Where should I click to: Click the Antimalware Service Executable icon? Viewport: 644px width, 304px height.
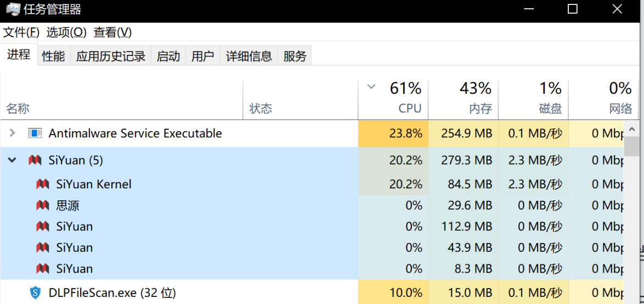(x=35, y=133)
